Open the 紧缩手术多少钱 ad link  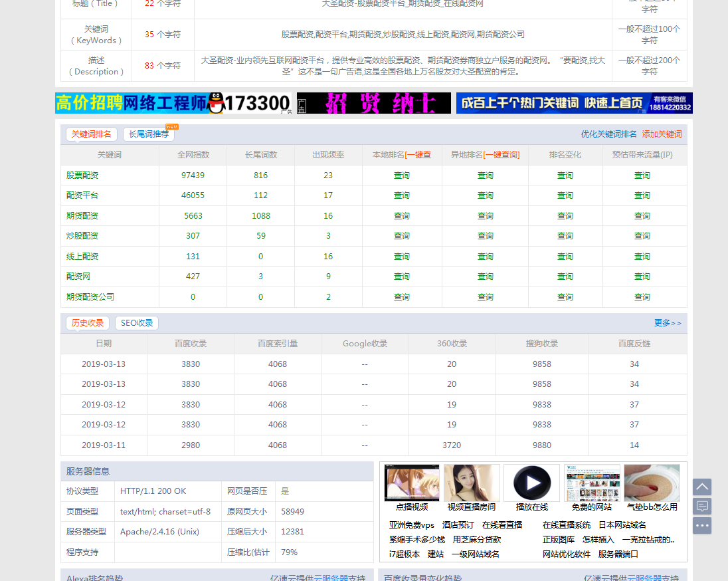[x=417, y=540]
